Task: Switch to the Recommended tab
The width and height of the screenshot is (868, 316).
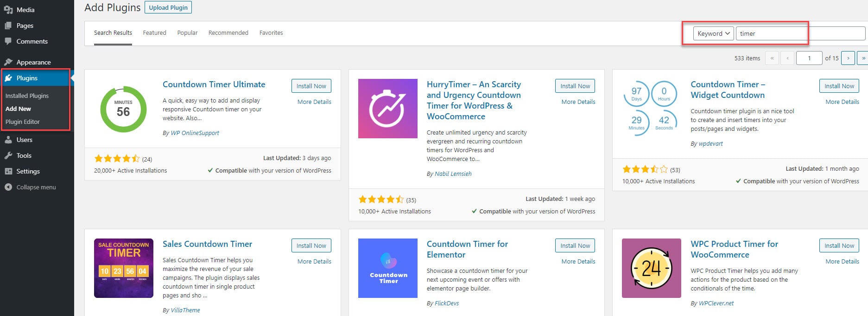Action: point(228,33)
